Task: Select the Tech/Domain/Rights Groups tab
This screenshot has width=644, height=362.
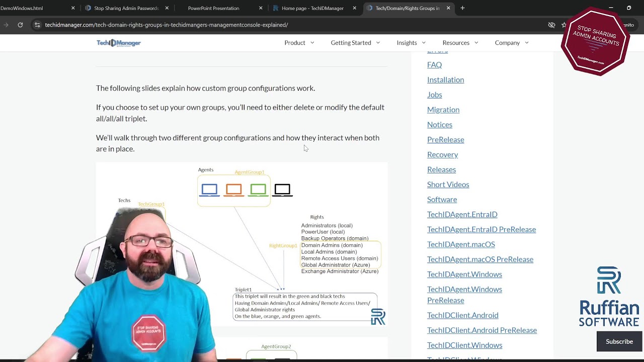Action: click(x=408, y=8)
